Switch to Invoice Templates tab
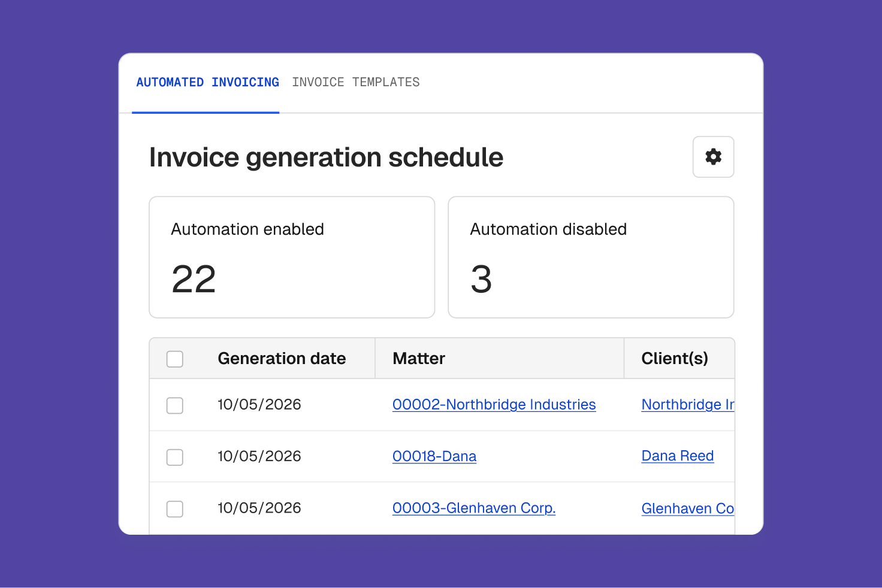 (356, 82)
